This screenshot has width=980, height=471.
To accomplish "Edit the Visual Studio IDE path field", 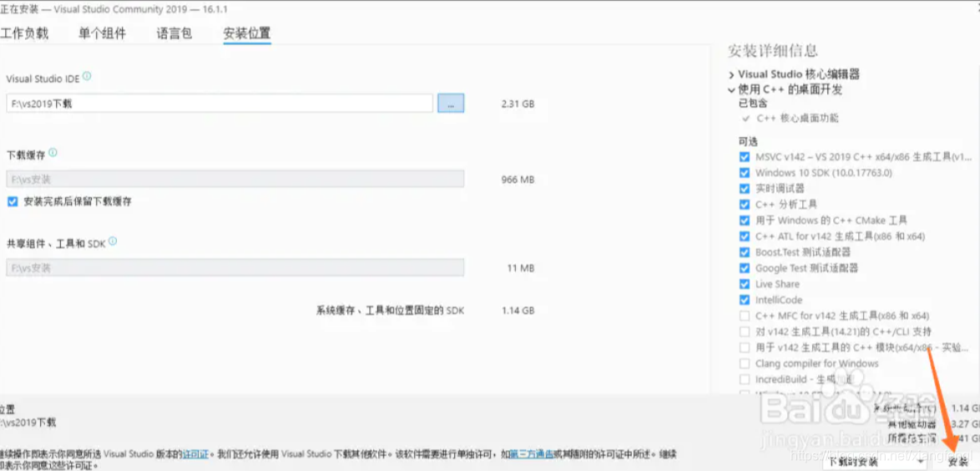I will click(x=220, y=104).
